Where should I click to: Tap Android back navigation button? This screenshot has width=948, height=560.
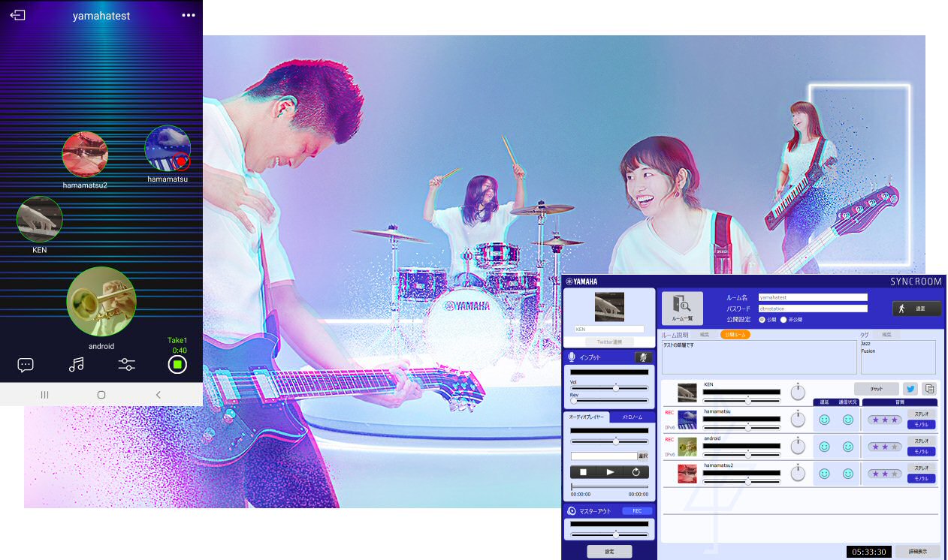tap(158, 394)
